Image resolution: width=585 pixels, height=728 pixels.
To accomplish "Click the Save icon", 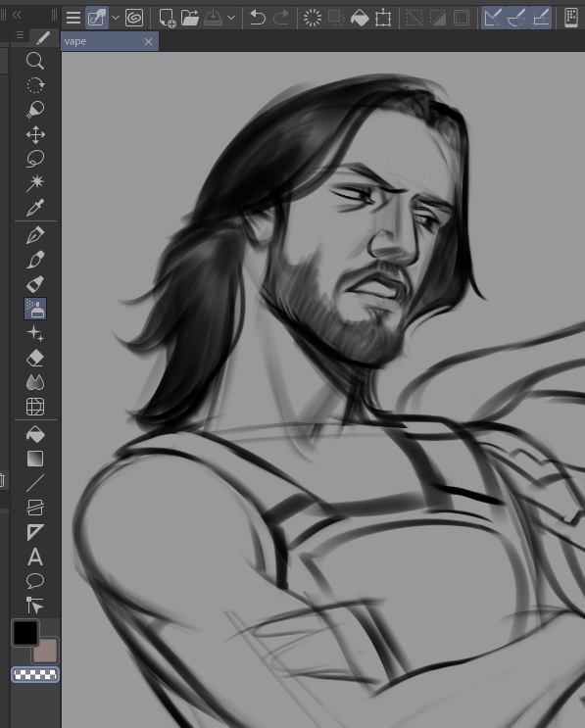I will tap(213, 18).
